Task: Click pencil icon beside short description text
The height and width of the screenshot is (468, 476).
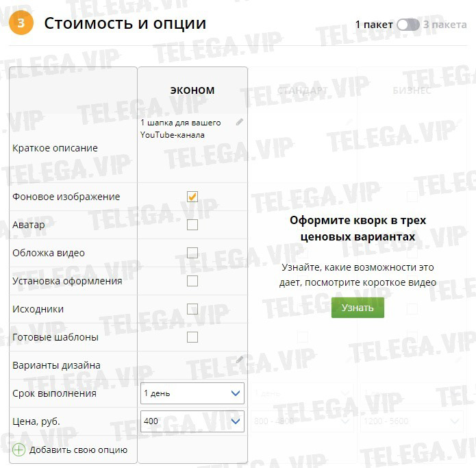Action: [x=240, y=122]
